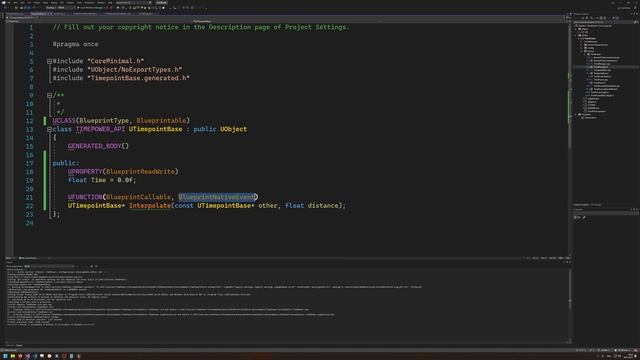
Task: Expand the Engine folder in Solution Explorer
Action: [576, 29]
